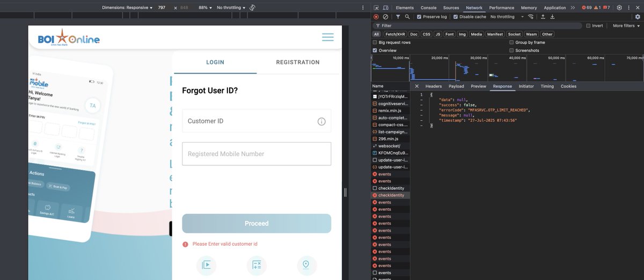Toggle the device toolbar icon
The width and height of the screenshot is (644, 280).
385,8
